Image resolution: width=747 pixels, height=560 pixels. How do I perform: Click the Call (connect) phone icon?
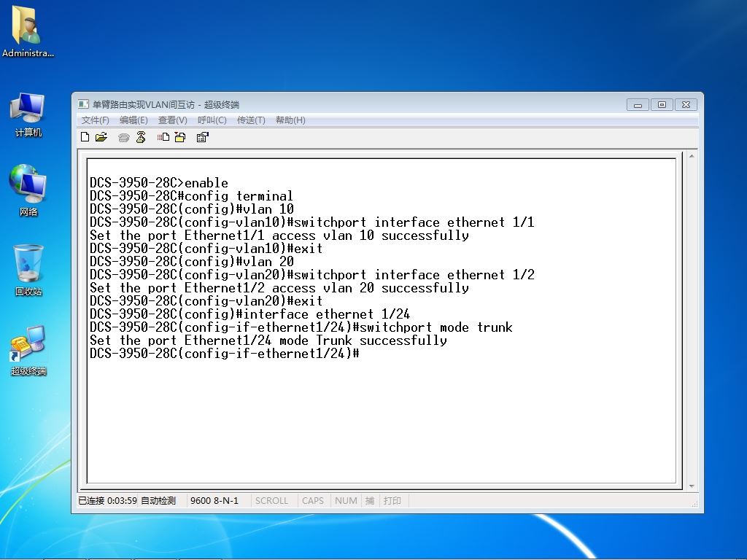[x=124, y=138]
